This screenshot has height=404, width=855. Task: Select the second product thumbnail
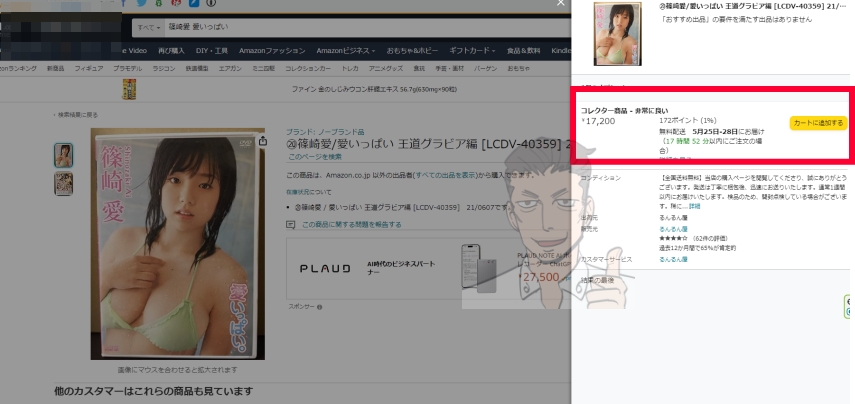click(x=63, y=182)
